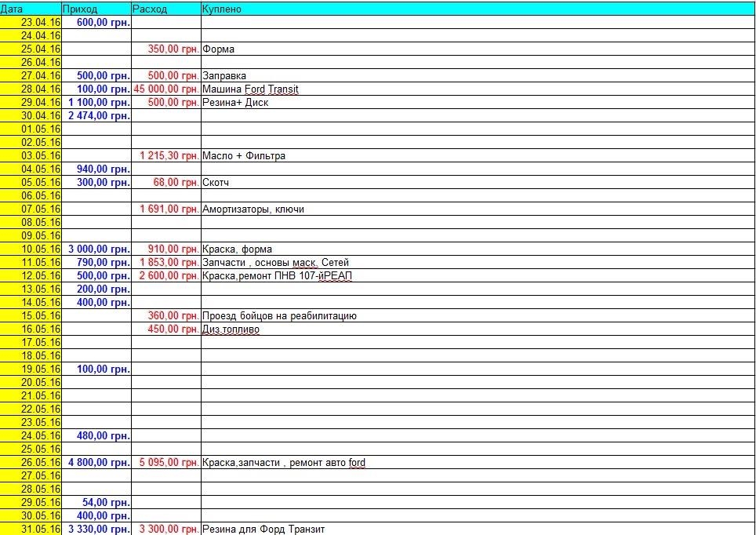The height and width of the screenshot is (535, 756).
Task: Click the 600,00 грн. income cell
Action: pos(96,22)
